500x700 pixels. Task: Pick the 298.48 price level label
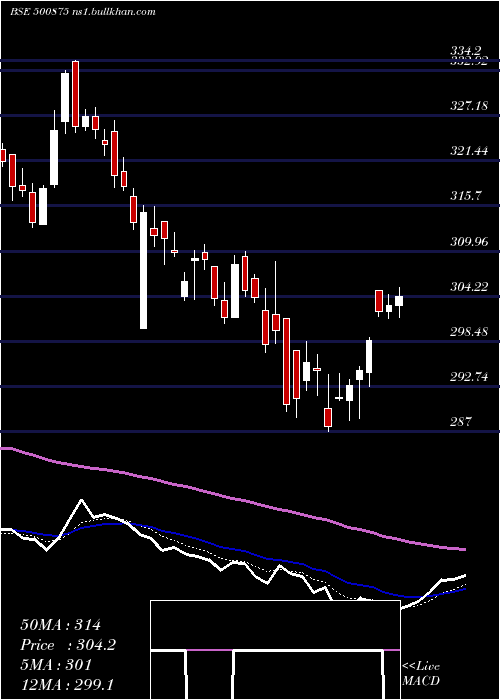(469, 332)
